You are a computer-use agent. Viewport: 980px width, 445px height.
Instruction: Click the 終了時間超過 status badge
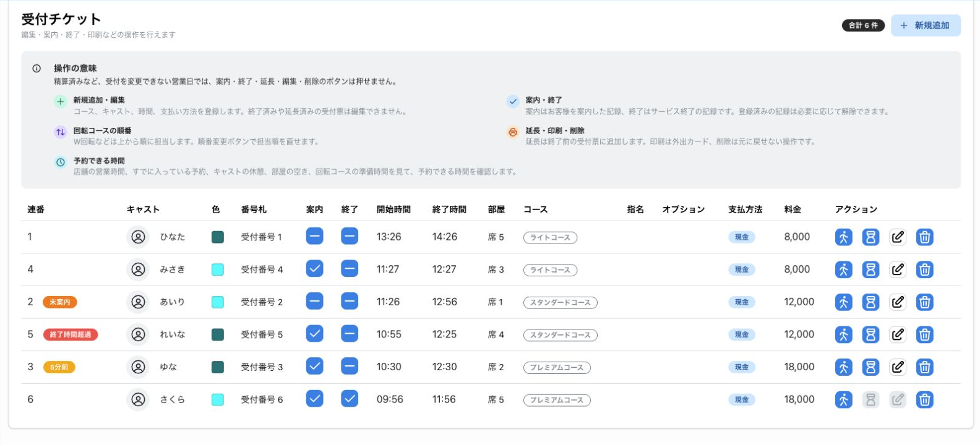(x=71, y=334)
